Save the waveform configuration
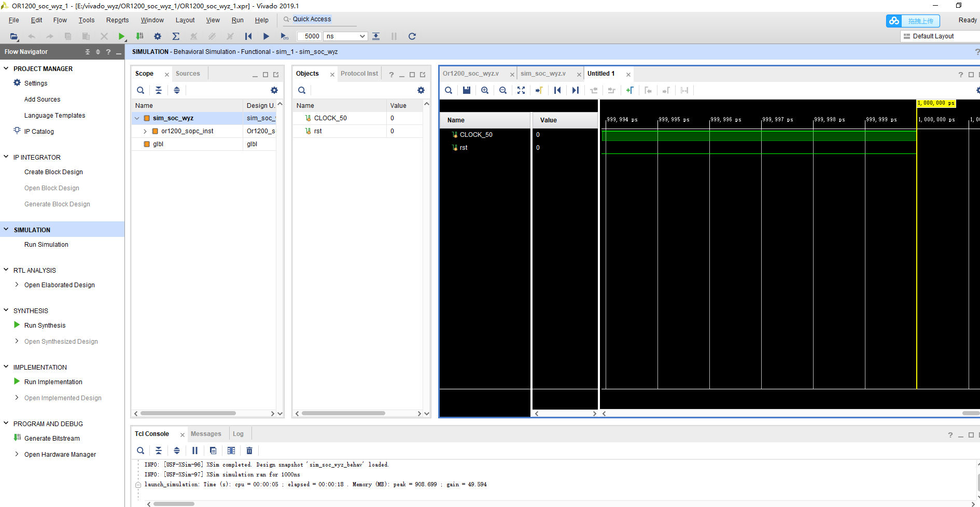Viewport: 980px width, 507px height. point(466,90)
